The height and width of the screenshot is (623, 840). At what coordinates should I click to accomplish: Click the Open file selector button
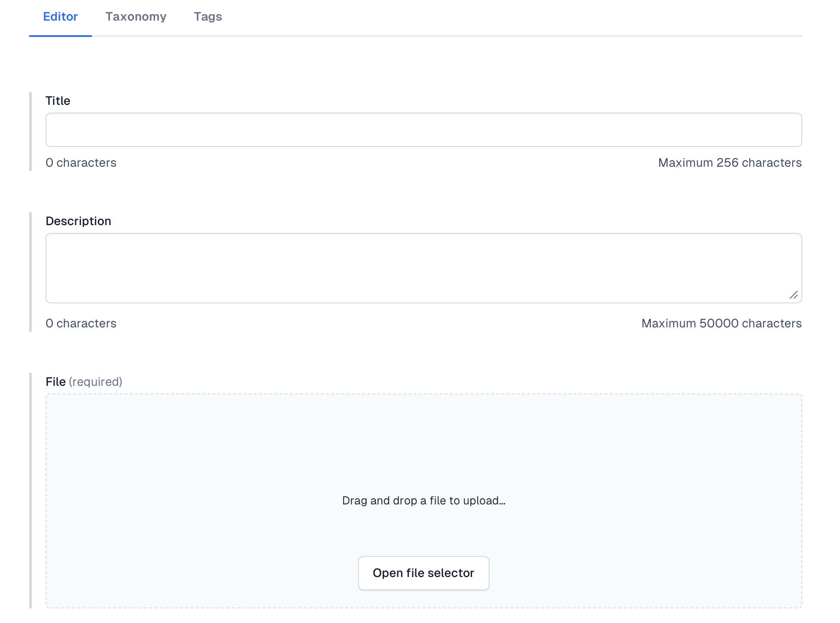click(423, 573)
